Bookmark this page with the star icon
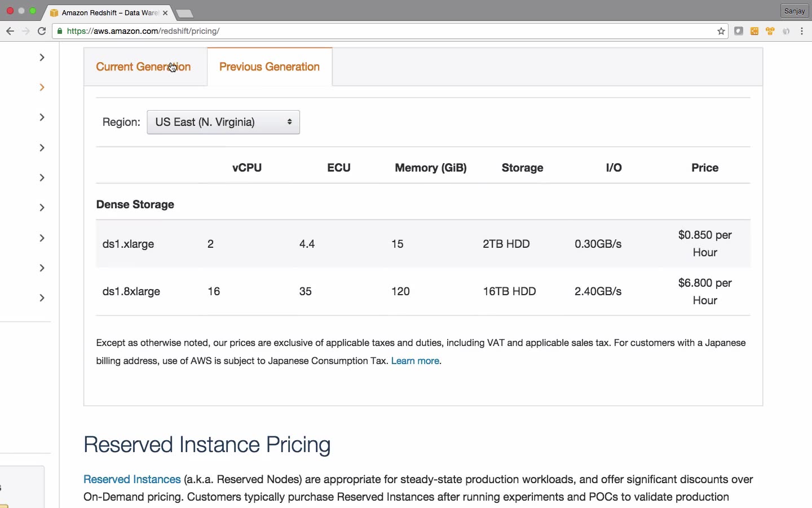This screenshot has width=812, height=508. pyautogui.click(x=721, y=32)
